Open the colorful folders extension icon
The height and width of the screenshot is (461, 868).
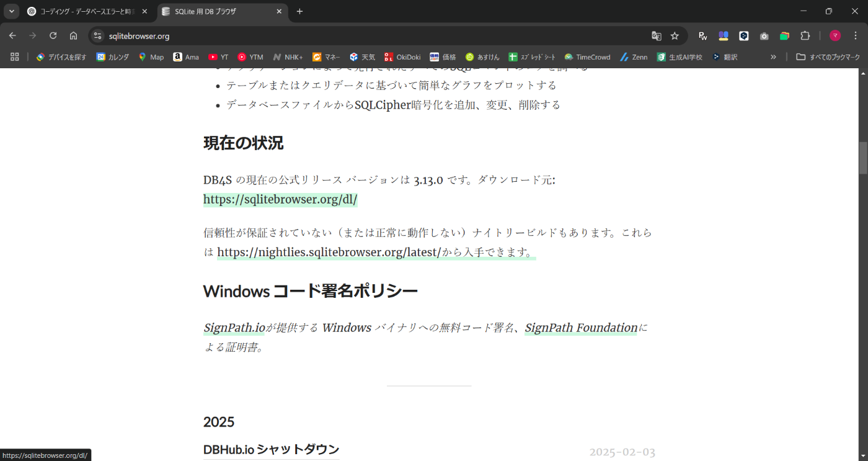784,36
